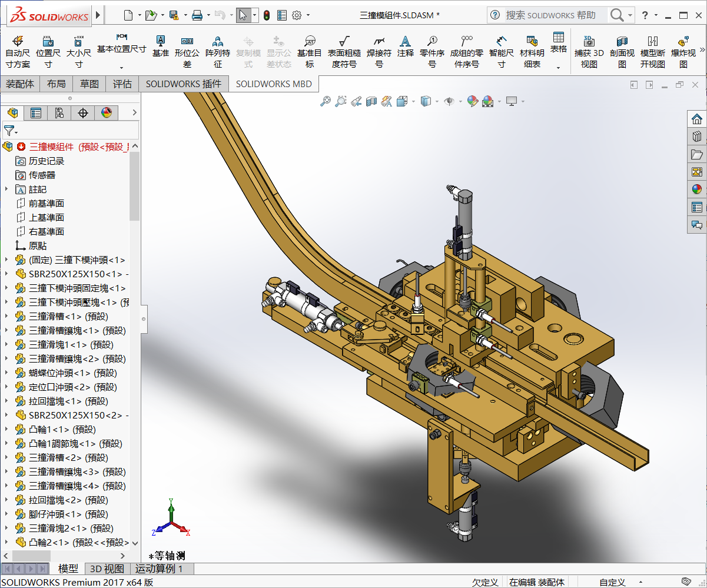
Task: Open the 草图 ribbon tab
Action: coord(89,84)
